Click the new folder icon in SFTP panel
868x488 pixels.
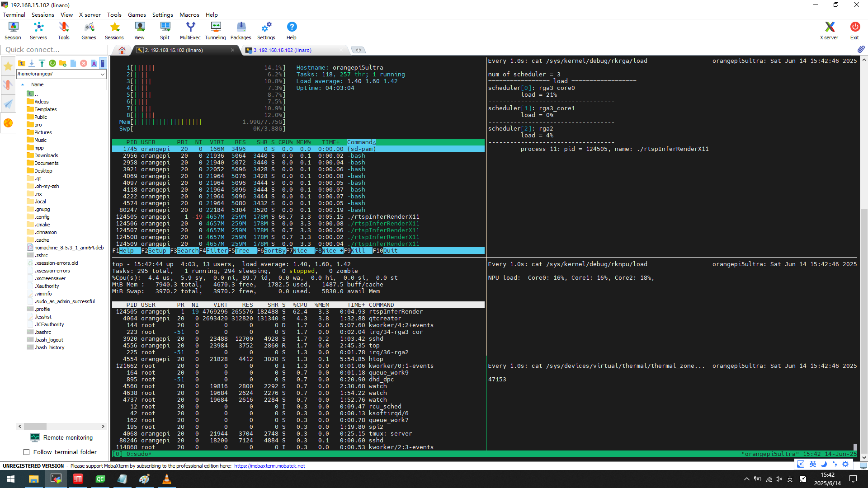(63, 63)
